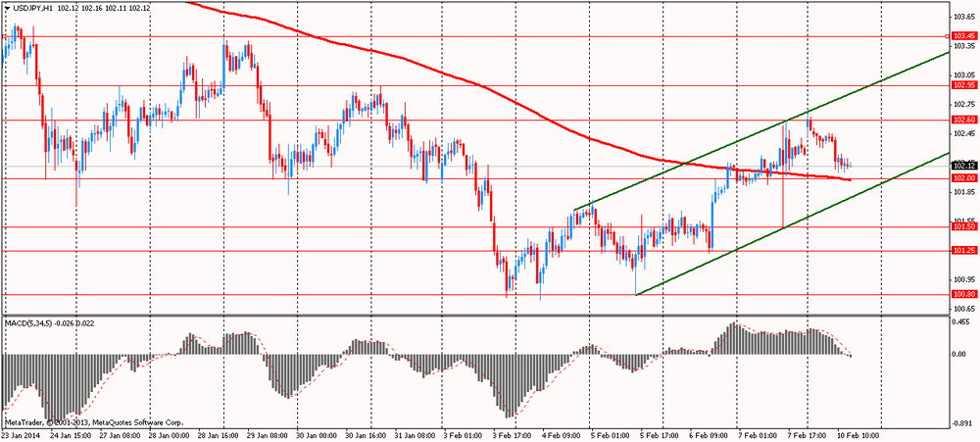Click the black current price label 102.12
This screenshot has width=980, height=442.
tap(963, 166)
